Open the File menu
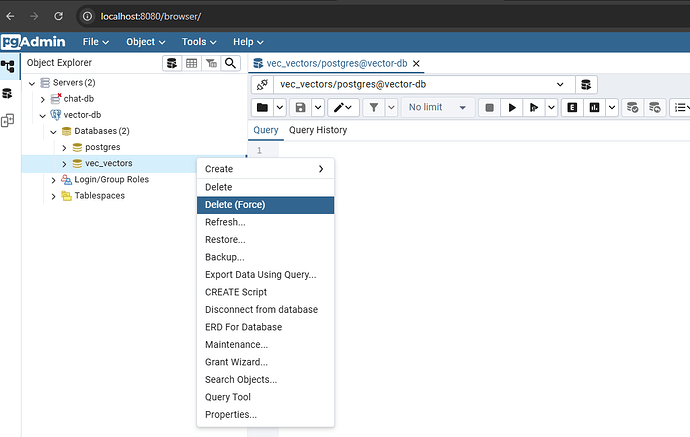Image resolution: width=690 pixels, height=437 pixels. pos(95,42)
